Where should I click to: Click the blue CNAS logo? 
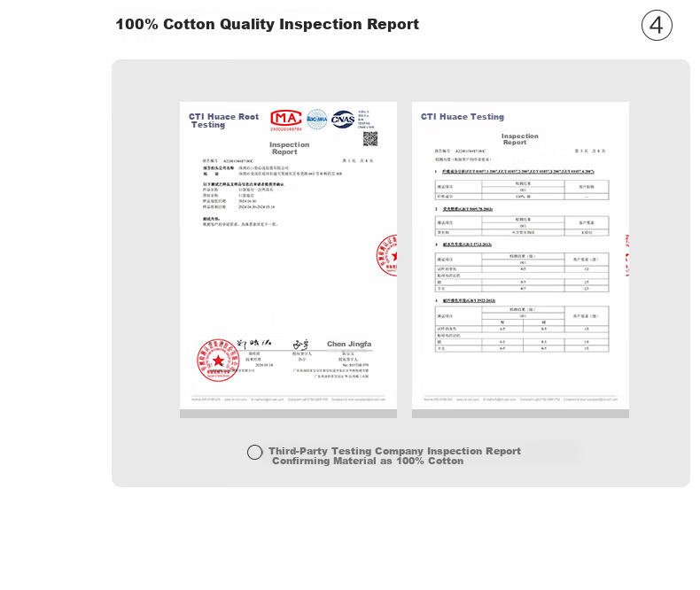(343, 120)
